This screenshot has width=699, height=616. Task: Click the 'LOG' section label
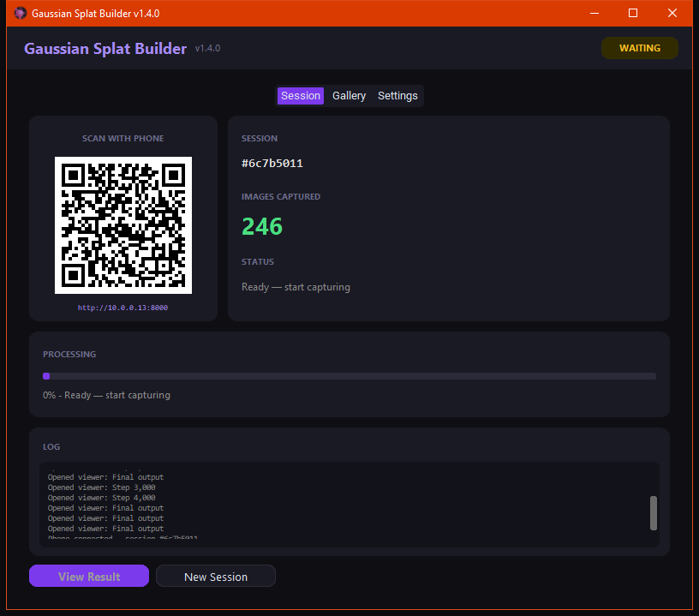(x=51, y=446)
